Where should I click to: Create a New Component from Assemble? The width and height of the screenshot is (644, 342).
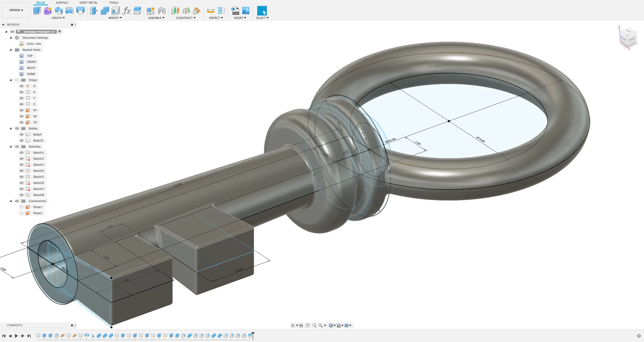[x=151, y=10]
